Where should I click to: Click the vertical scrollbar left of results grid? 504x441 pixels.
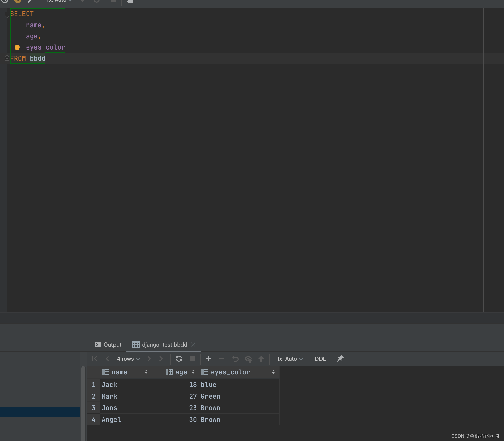click(x=83, y=403)
